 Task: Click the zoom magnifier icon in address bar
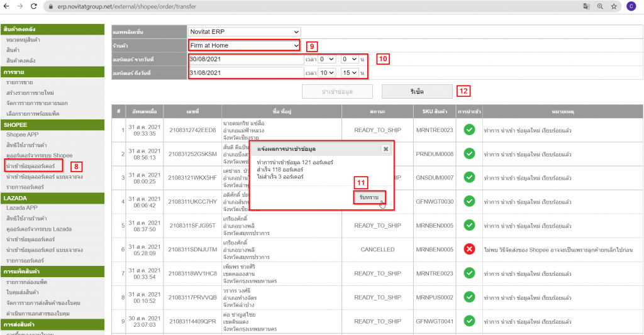(x=600, y=6)
